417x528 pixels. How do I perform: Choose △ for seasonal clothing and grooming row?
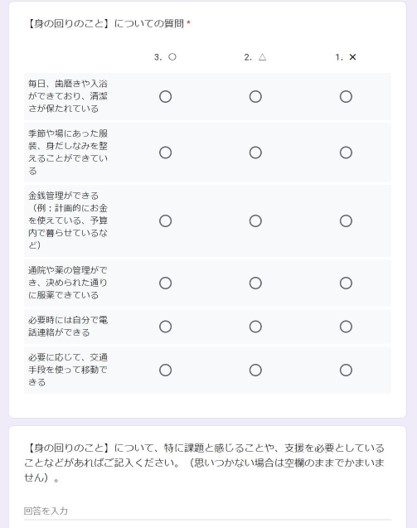pyautogui.click(x=255, y=153)
